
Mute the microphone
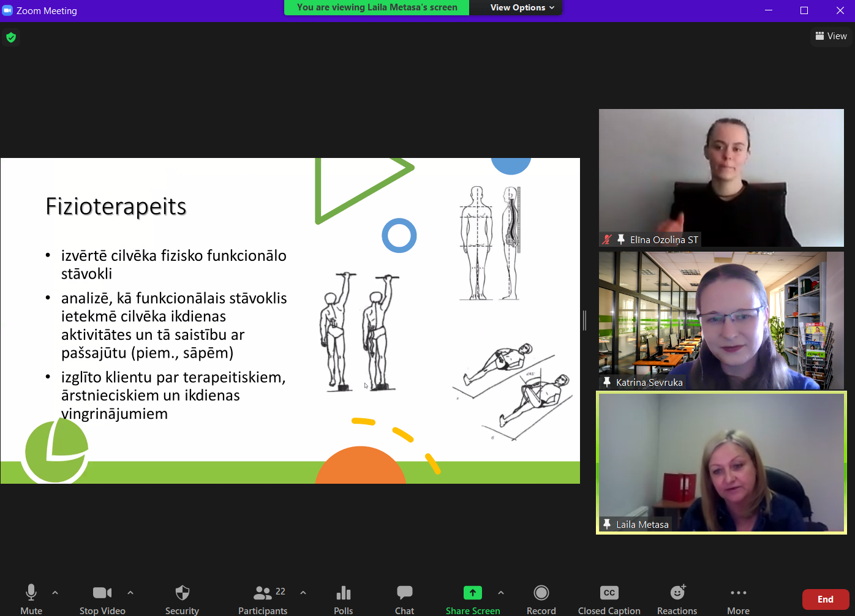click(31, 599)
